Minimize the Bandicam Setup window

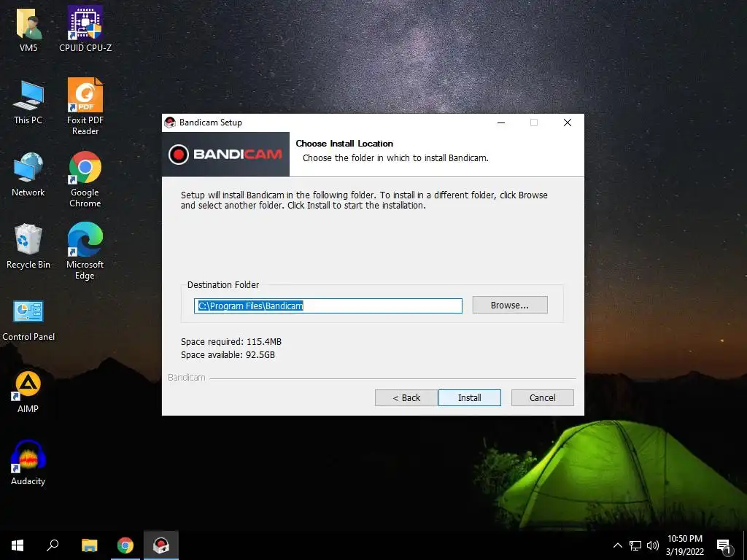tap(501, 122)
